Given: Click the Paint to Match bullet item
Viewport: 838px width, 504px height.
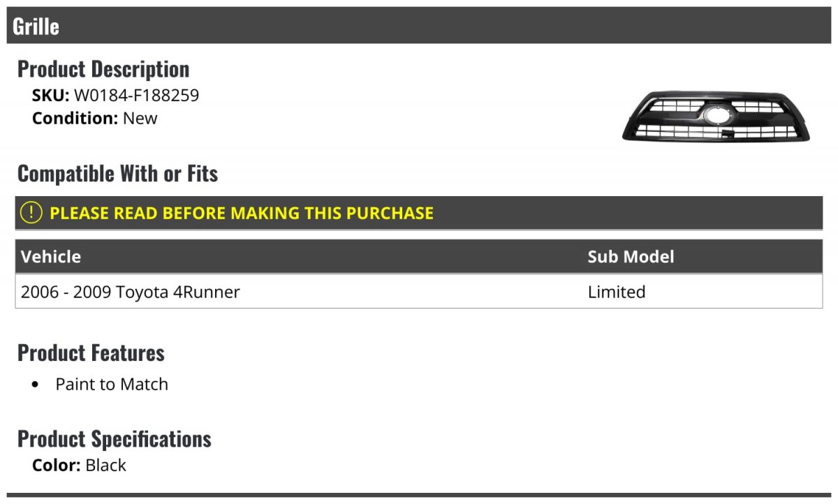Looking at the screenshot, I should pos(112,384).
